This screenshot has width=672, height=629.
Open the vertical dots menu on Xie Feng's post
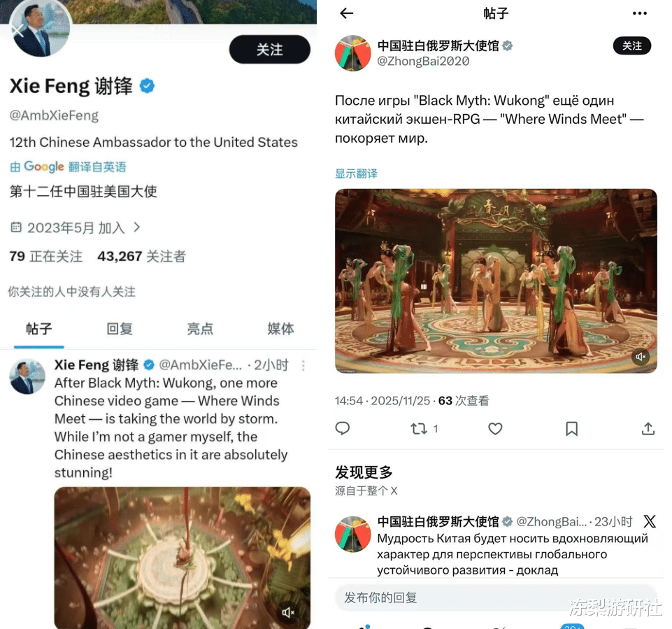pyautogui.click(x=303, y=365)
